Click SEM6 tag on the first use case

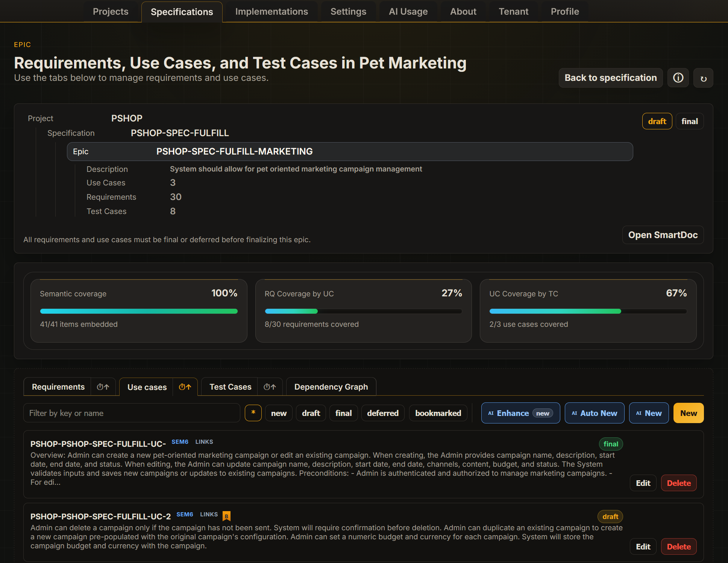[x=180, y=442]
